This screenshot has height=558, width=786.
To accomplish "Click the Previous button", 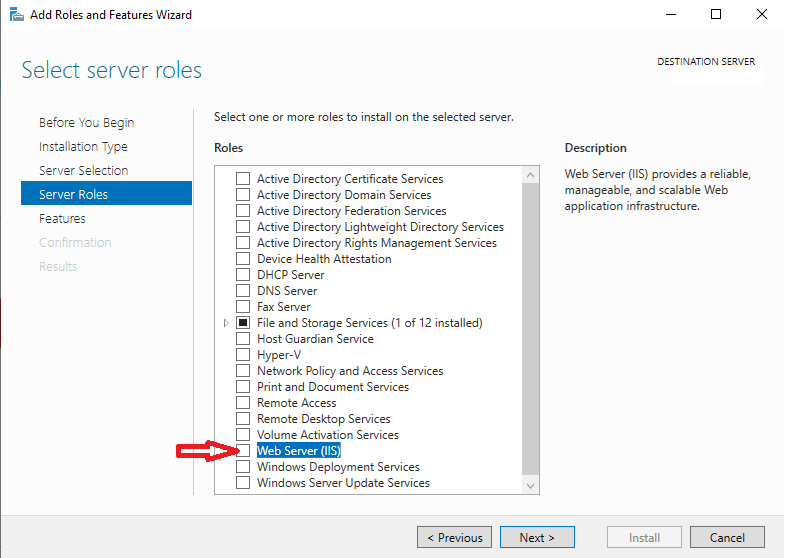I will pyautogui.click(x=455, y=537).
